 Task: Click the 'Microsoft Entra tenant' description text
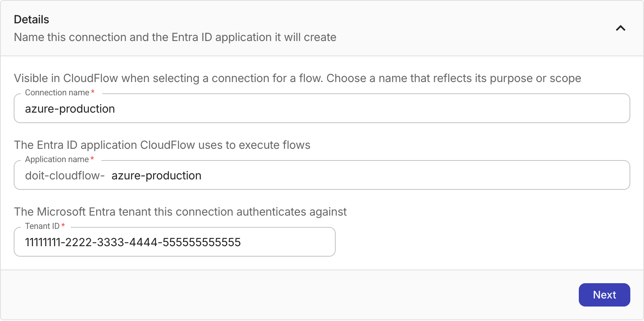pos(180,212)
